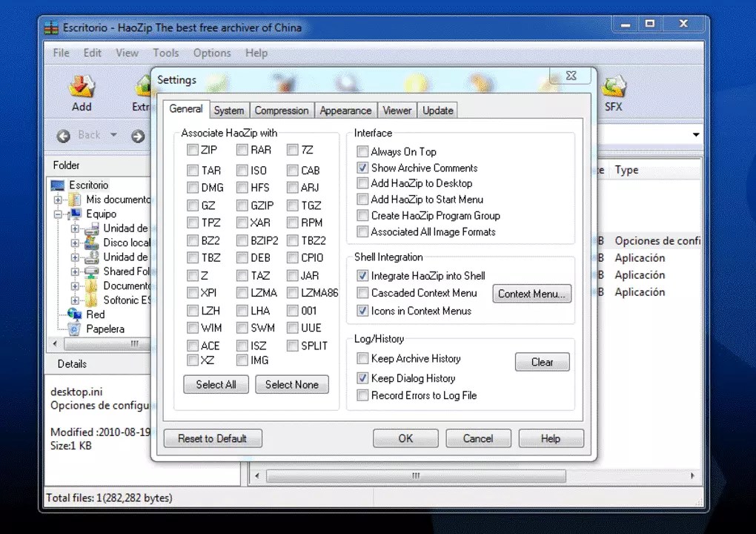This screenshot has width=756, height=534.
Task: Click the Select All button
Action: coord(216,384)
